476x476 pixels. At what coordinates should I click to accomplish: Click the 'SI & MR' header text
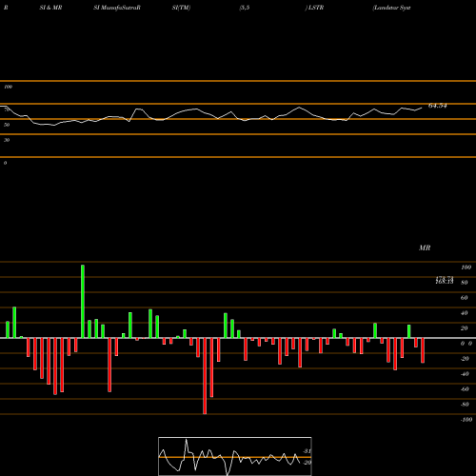(50, 8)
